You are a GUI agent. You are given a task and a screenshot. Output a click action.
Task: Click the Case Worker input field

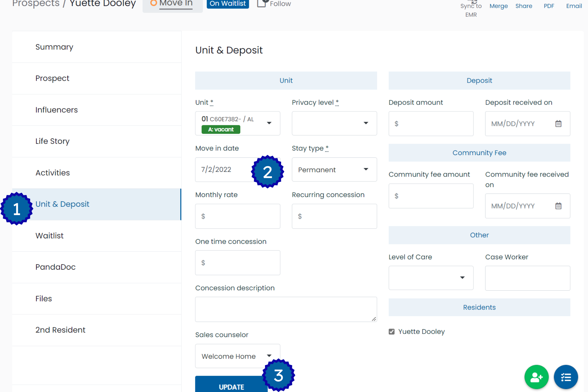tap(527, 278)
